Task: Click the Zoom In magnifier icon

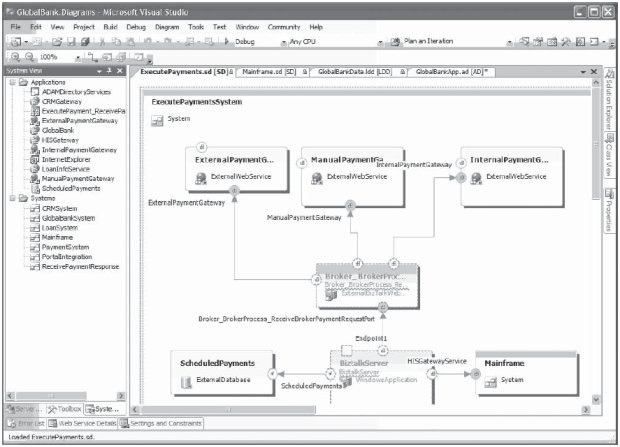Action: click(x=15, y=57)
